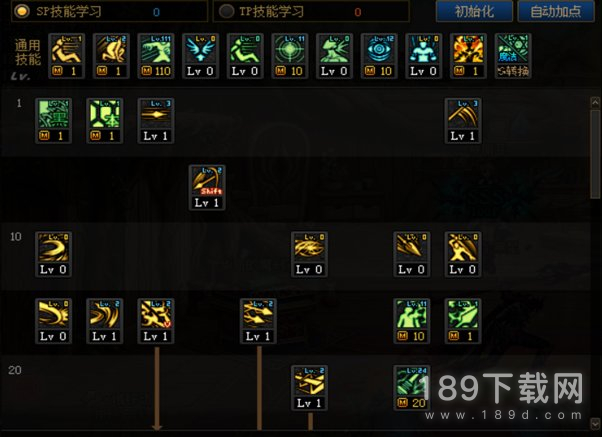Viewport: 602px width, 437px height.
Task: Click the golden arrow Lv.3 skill in row 1
Action: (156, 121)
